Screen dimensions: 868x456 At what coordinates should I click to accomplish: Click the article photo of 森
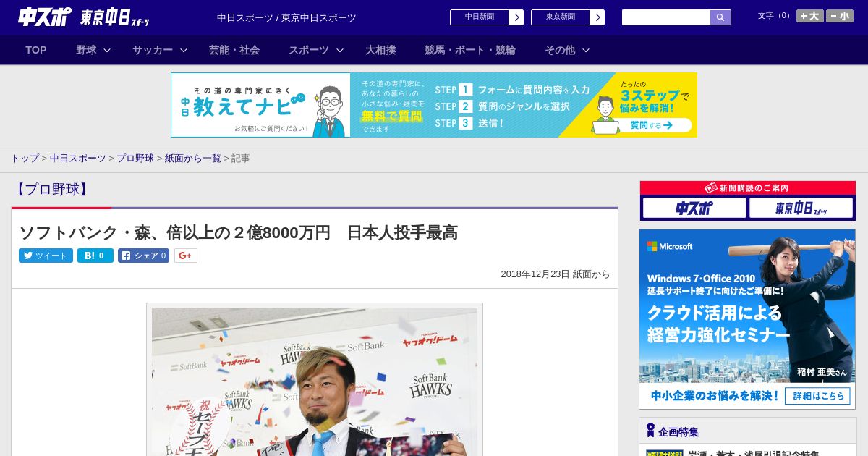click(x=315, y=382)
